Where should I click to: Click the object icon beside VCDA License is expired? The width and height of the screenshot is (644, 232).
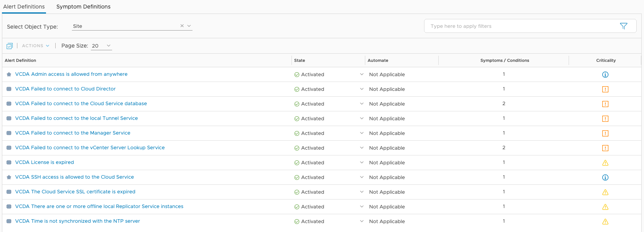tap(9, 162)
